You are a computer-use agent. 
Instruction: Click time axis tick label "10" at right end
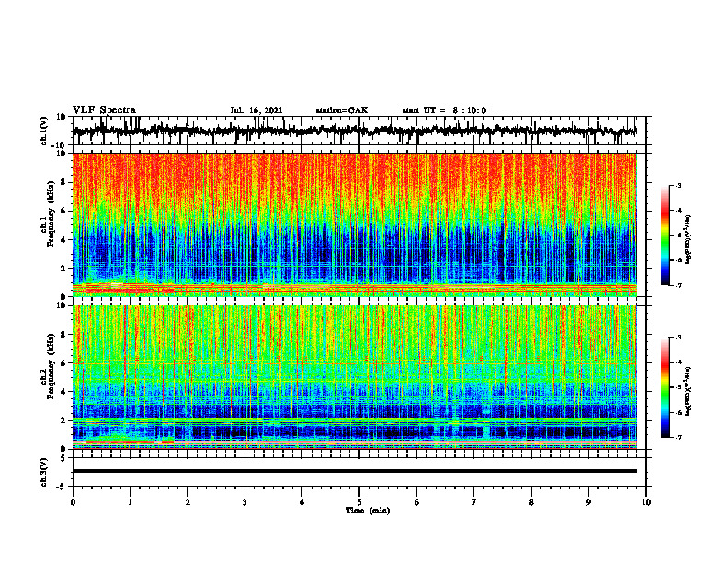(x=646, y=501)
